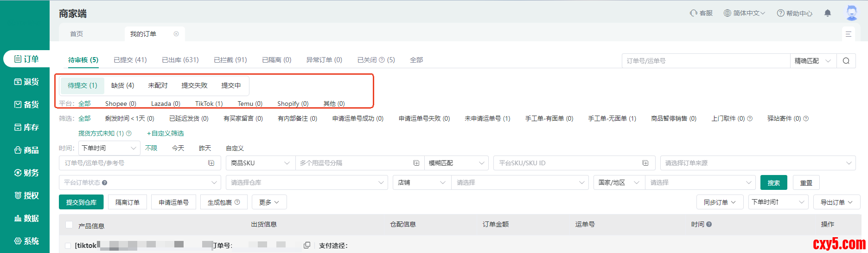Check the tiktok order row checkbox
This screenshot has width=868, height=253.
[68, 246]
